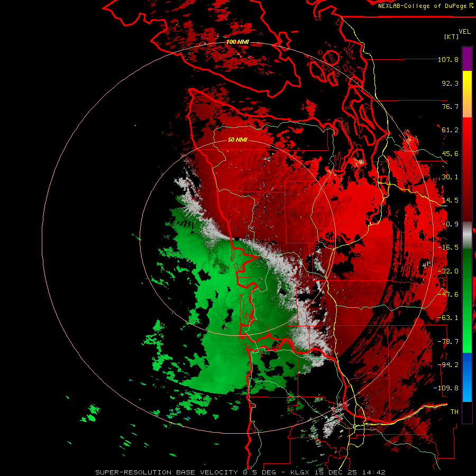Image resolution: width=476 pixels, height=476 pixels.
Task: Click the [KT] units label
Action: [x=452, y=36]
